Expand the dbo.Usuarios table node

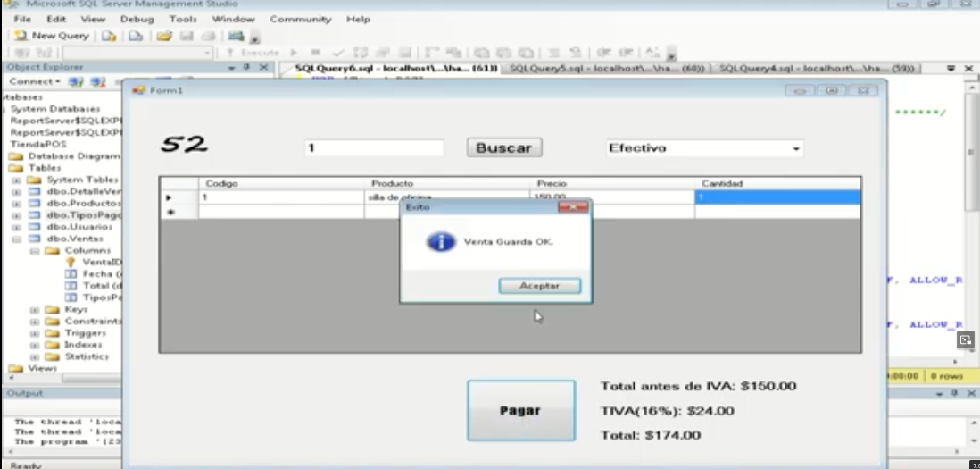pyautogui.click(x=16, y=227)
